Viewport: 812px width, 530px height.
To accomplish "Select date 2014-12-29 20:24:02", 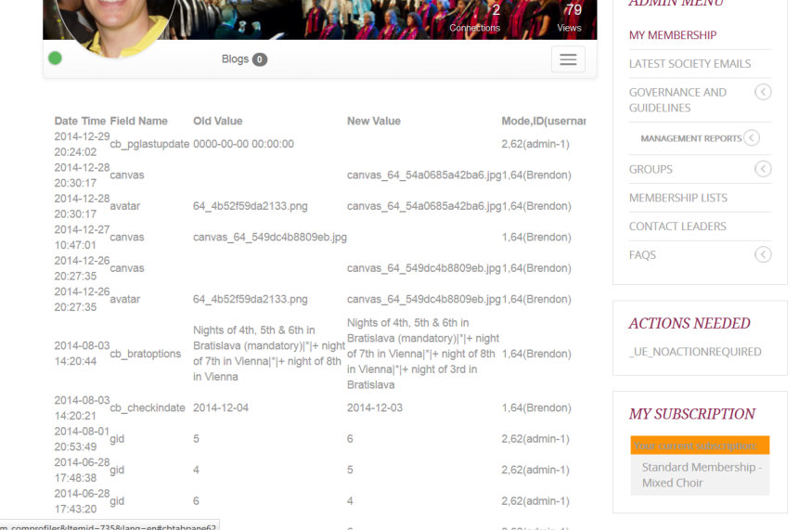I will [x=82, y=144].
